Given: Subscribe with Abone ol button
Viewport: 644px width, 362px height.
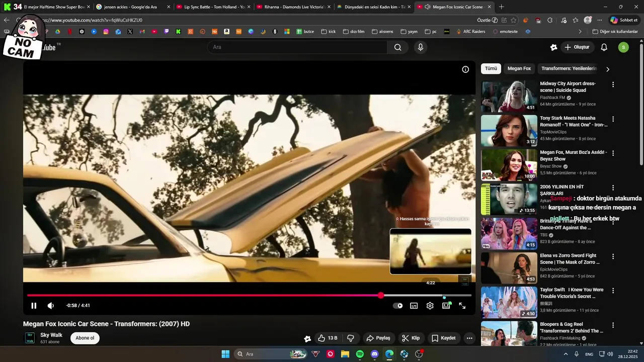Looking at the screenshot, I should [85, 338].
